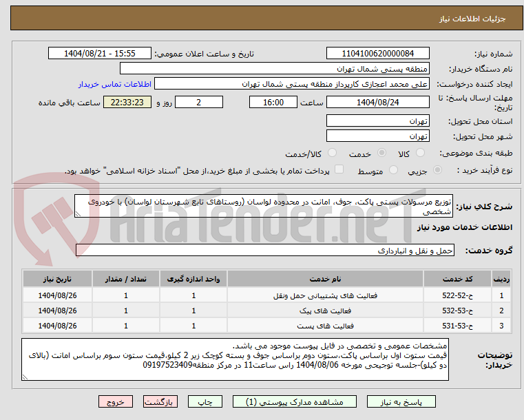Click the شهر محل تحویل field
Viewport: 524px width, 420px height.
pyautogui.click(x=377, y=136)
